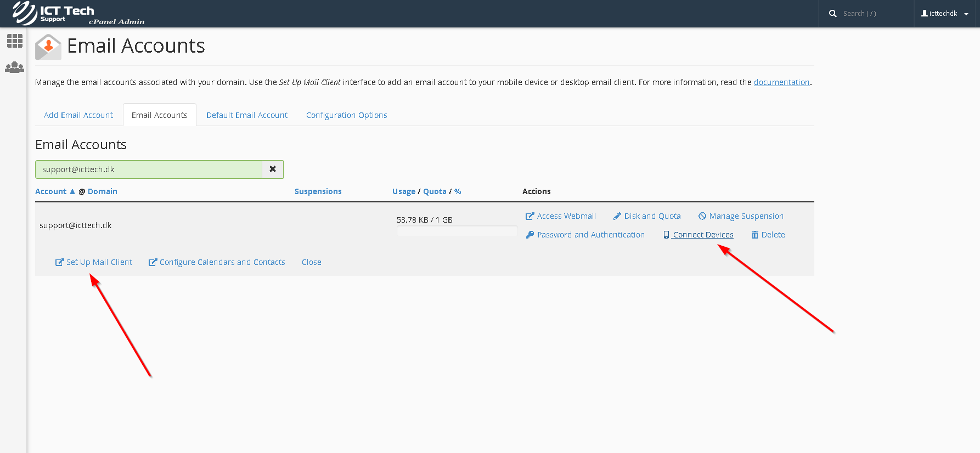Clear the email filter with X button
The height and width of the screenshot is (453, 980).
[x=273, y=169]
